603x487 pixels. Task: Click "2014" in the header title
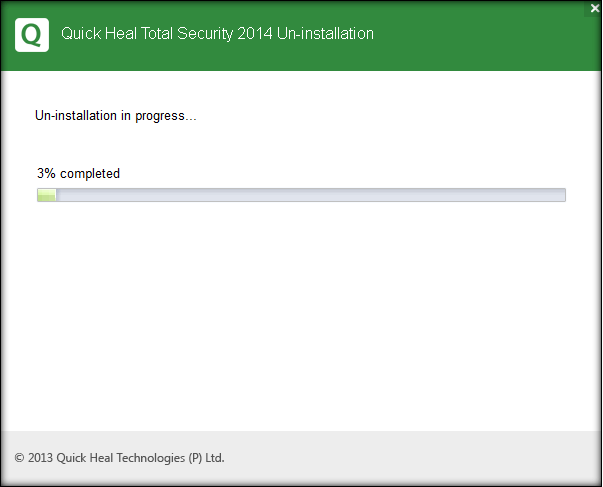point(257,34)
